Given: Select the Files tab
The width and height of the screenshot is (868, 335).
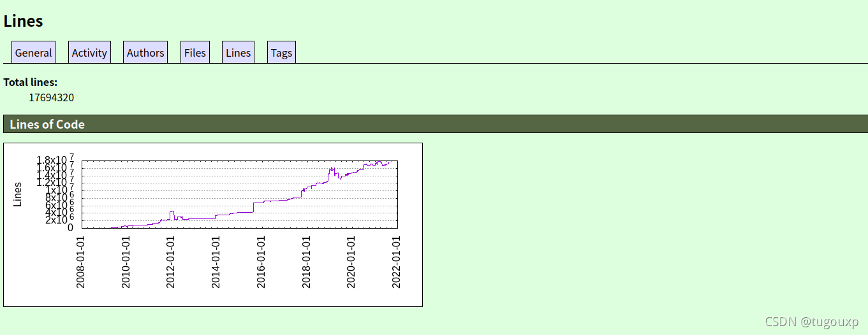Looking at the screenshot, I should (x=195, y=53).
